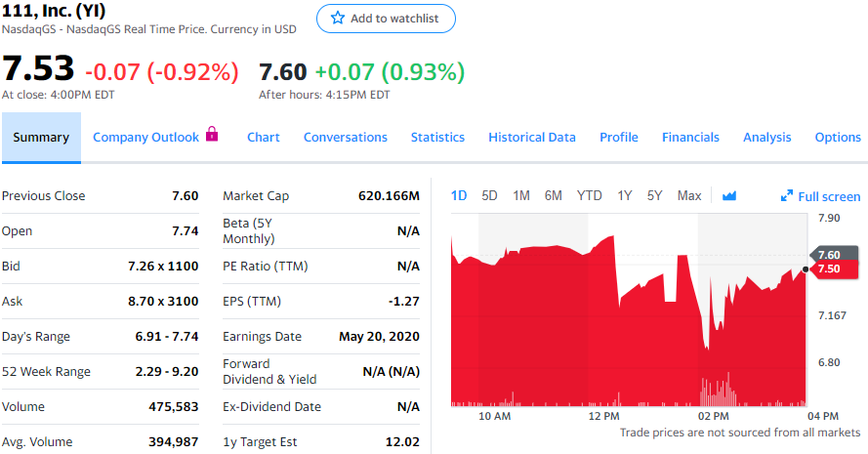Set chart range to Max
This screenshot has height=454, width=868.
tap(689, 196)
